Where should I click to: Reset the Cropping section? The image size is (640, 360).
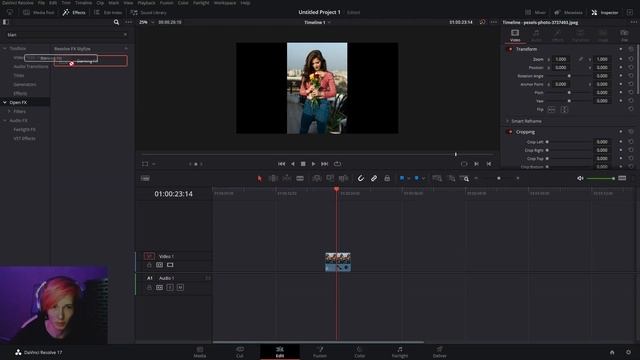(631, 132)
